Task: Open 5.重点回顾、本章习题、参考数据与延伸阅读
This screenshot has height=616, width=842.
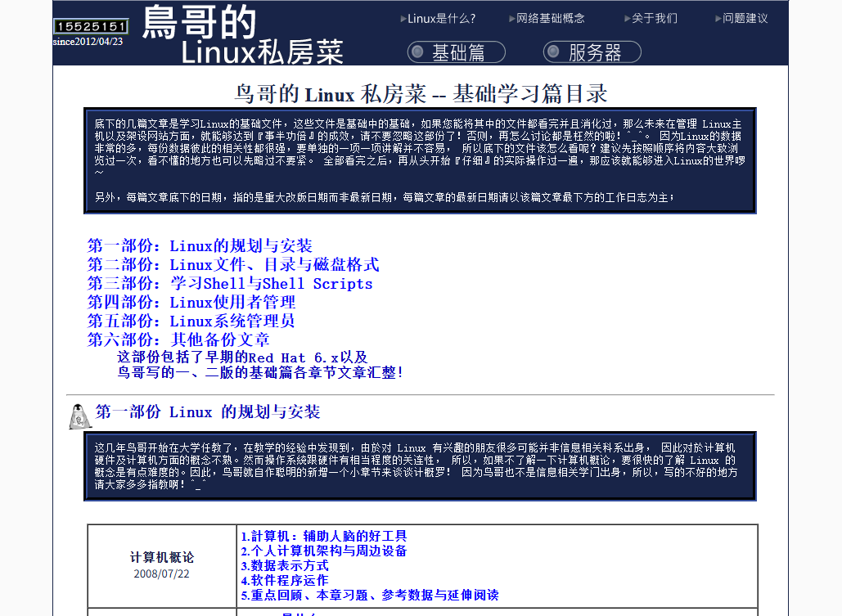Action: coord(370,595)
